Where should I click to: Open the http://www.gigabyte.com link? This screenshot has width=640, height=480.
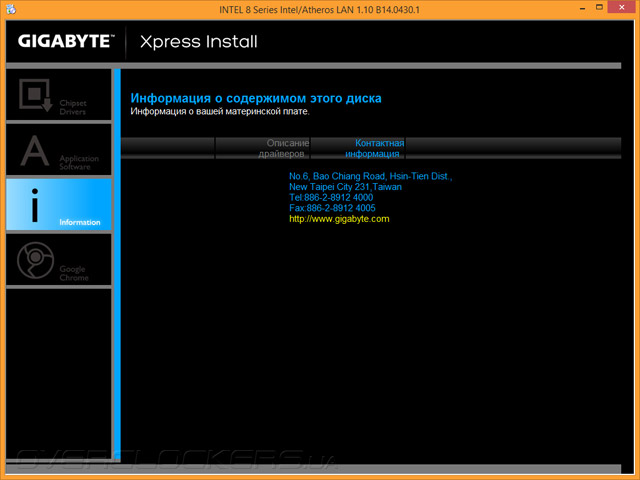(x=339, y=219)
